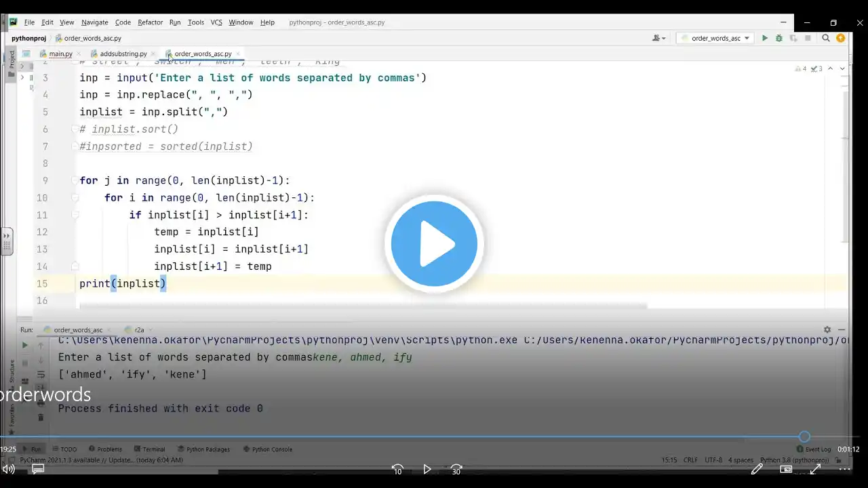The width and height of the screenshot is (868, 488).
Task: Open the VCS menu
Action: pos(216,22)
